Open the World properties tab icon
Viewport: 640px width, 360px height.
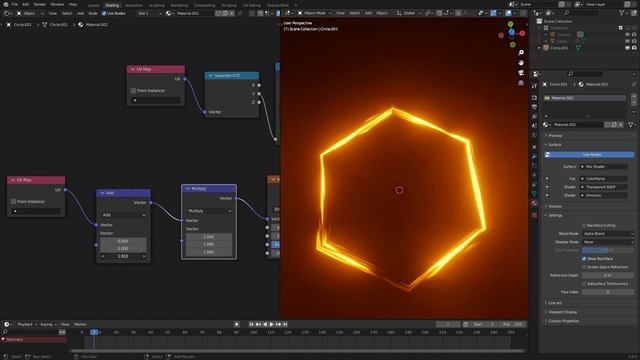(534, 135)
